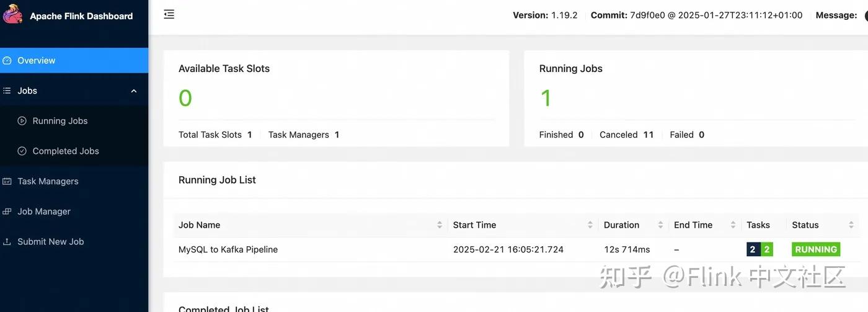
Task: Click the Job Manager icon in sidebar
Action: tap(7, 212)
